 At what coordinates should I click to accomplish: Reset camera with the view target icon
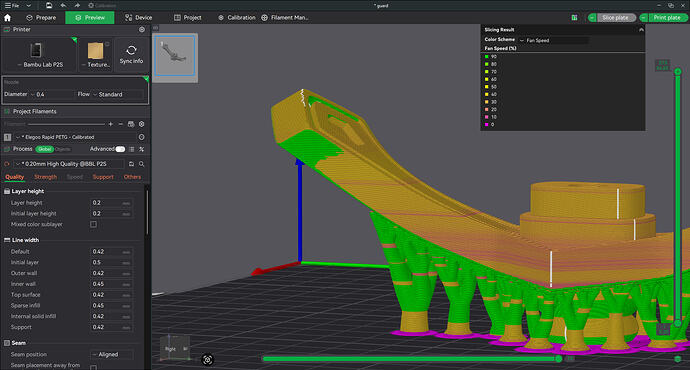(x=207, y=359)
